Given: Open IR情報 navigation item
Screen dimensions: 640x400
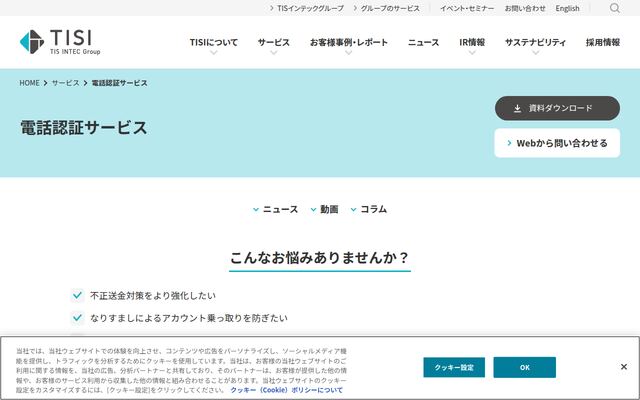Looking at the screenshot, I should pos(472,42).
